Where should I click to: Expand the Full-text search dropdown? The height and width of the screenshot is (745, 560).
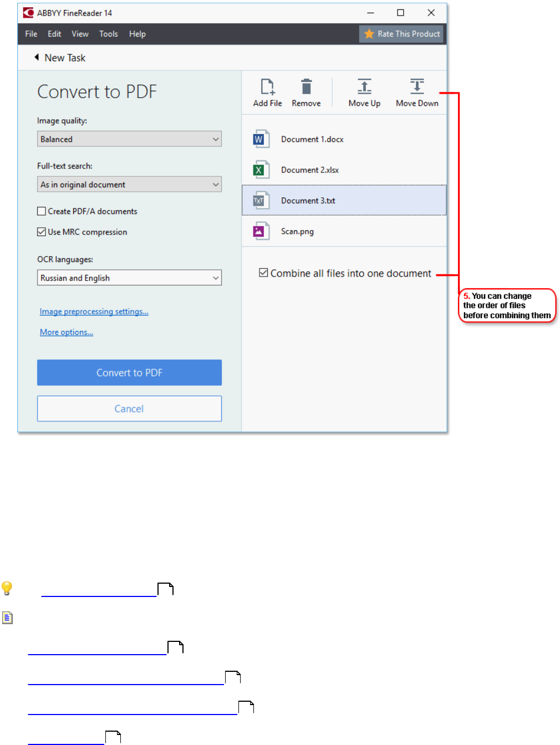point(129,185)
